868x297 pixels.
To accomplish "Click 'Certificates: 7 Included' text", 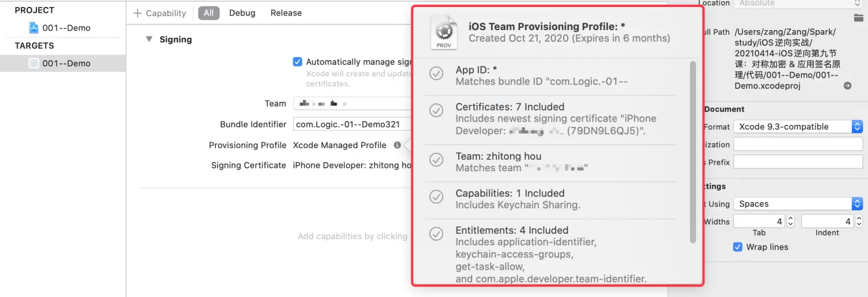I will [x=510, y=107].
